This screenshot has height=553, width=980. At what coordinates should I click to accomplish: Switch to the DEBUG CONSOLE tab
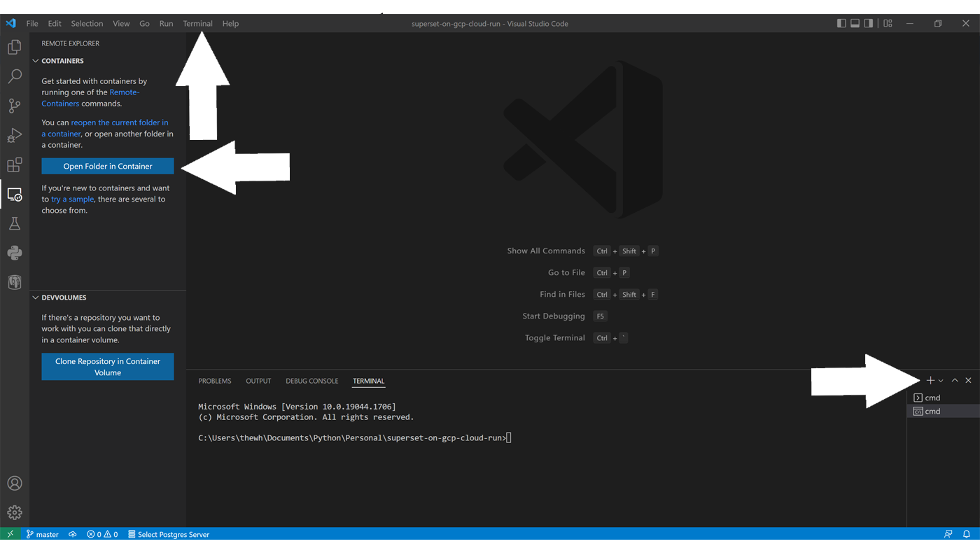click(312, 381)
